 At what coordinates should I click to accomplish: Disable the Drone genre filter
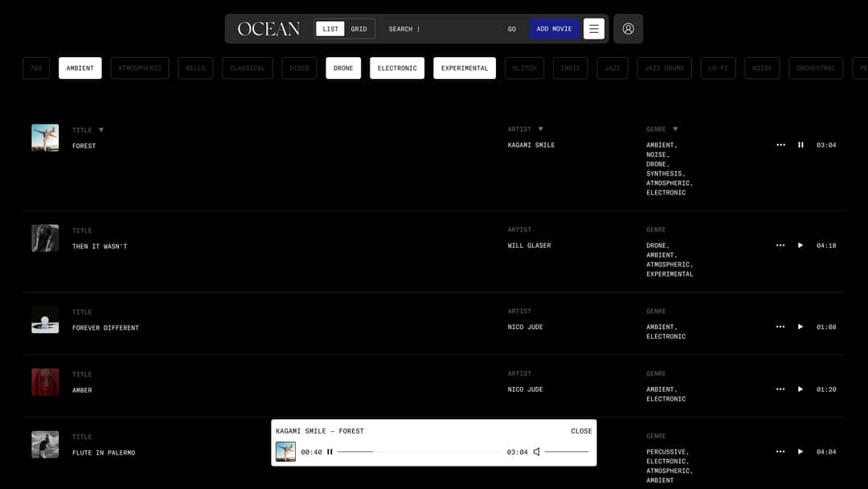pos(343,68)
